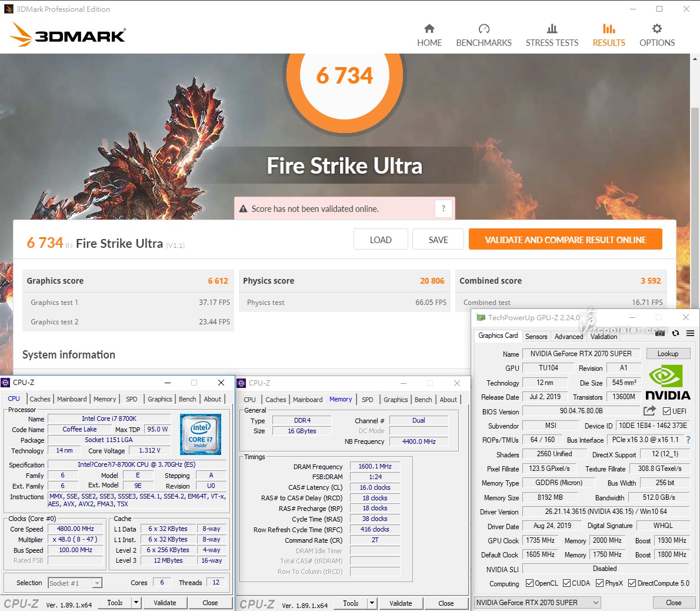Image resolution: width=700 pixels, height=611 pixels.
Task: Click the title bar icon of the CPU-Z memory window
Action: [x=241, y=383]
